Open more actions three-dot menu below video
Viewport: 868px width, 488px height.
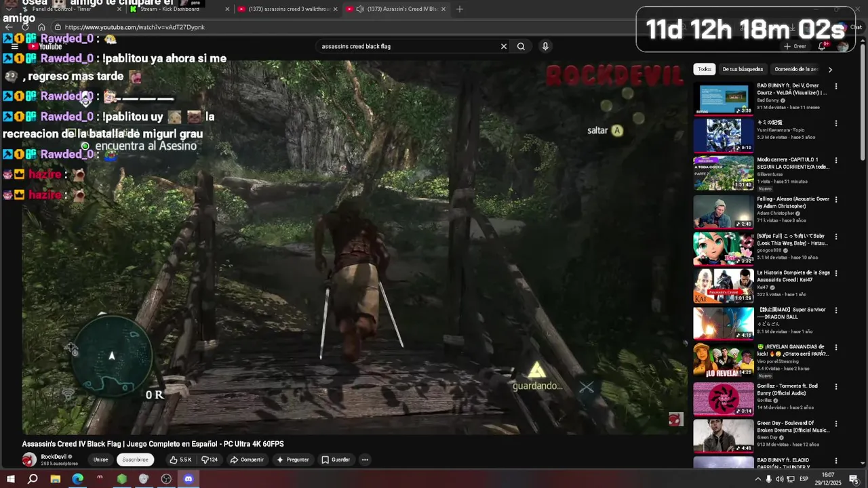tap(365, 460)
